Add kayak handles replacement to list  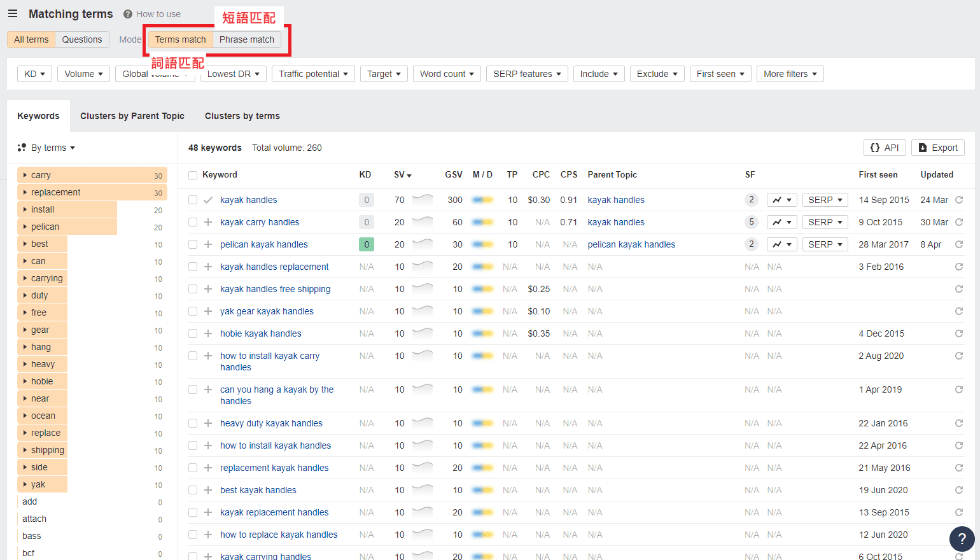pos(208,267)
